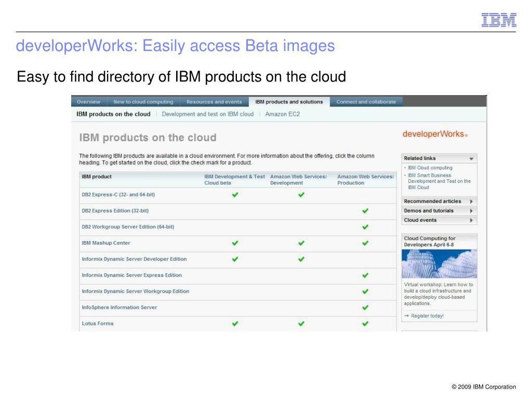Open IBM Cloud computing related link
Image resolution: width=532 pixels, height=399 pixels.
[430, 168]
